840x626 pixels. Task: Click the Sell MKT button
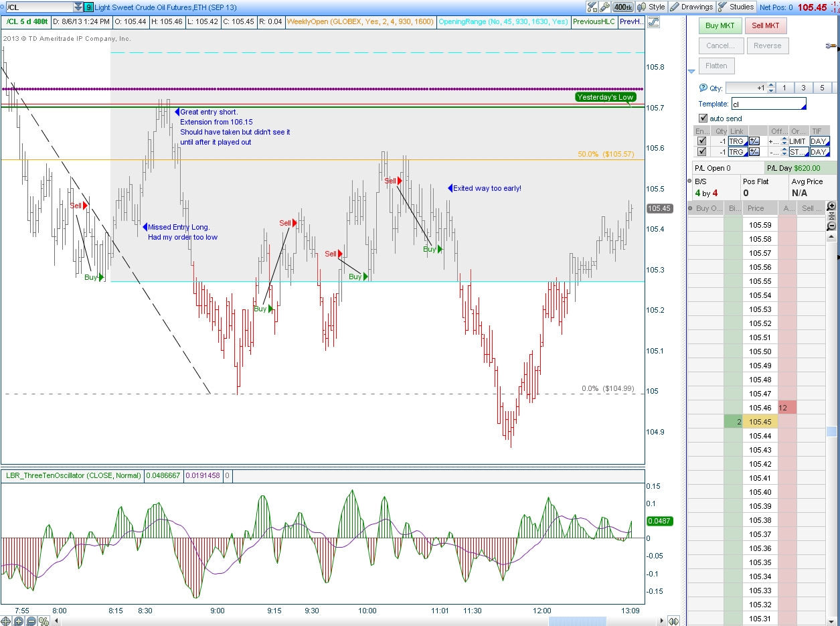click(x=766, y=25)
